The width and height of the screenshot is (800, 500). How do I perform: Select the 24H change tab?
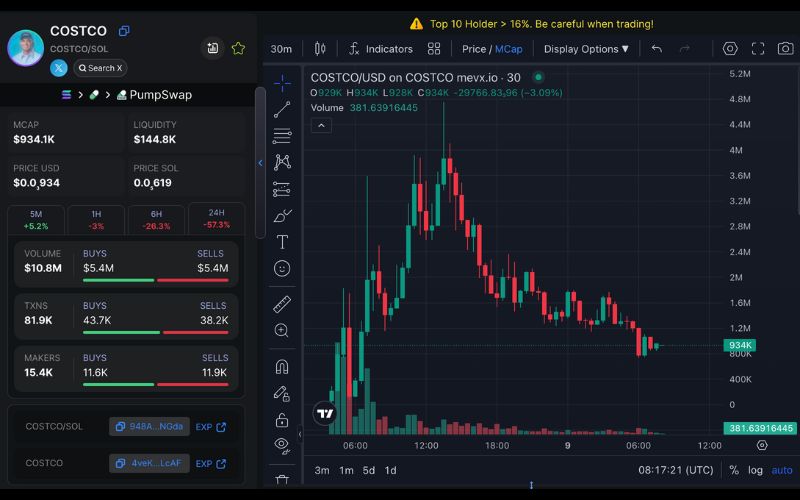[216, 218]
